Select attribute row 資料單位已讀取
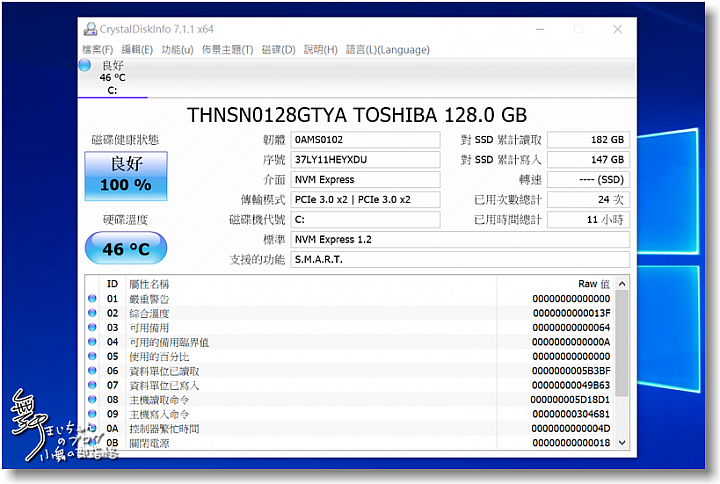This screenshot has width=720, height=484. click(x=349, y=371)
